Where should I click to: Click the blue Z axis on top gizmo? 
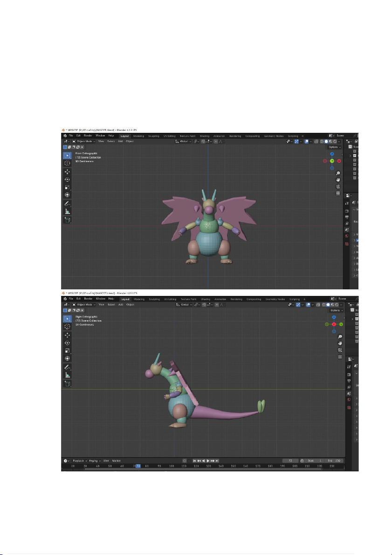(332, 154)
